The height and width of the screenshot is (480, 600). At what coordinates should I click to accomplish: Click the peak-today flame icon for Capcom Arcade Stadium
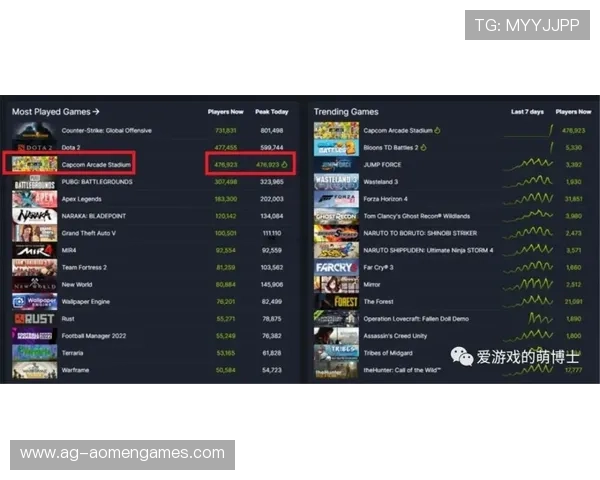(284, 164)
